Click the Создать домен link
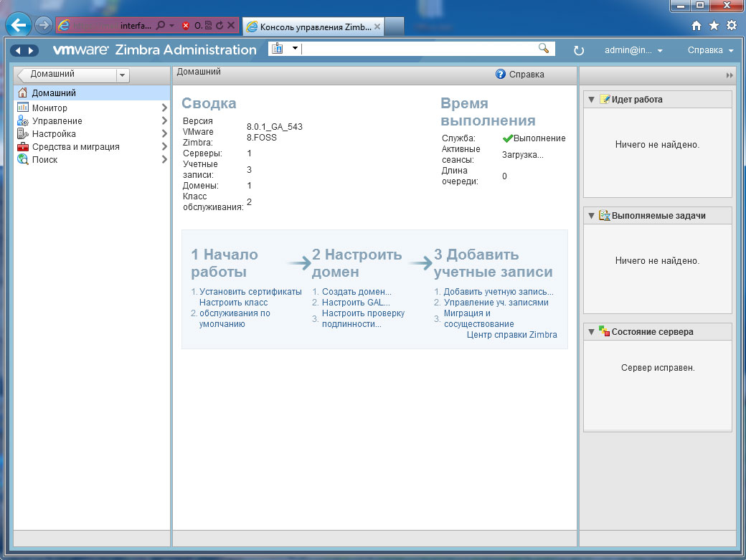This screenshot has width=746, height=560. click(357, 292)
